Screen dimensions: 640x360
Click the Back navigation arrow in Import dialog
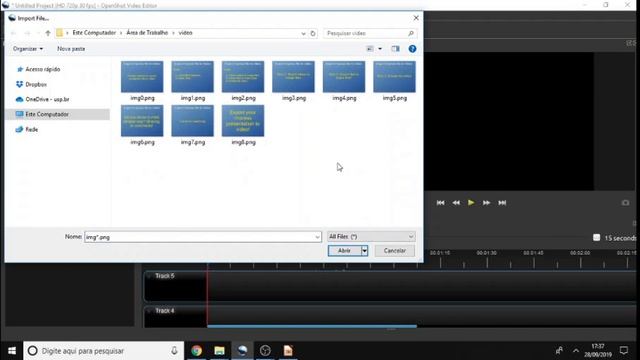[x=13, y=33]
